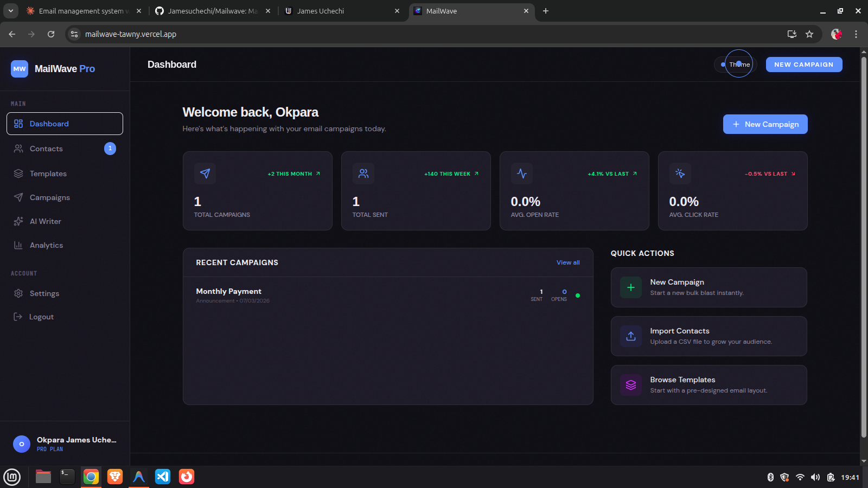
Task: Open Chrome's three-dot menu
Action: [x=856, y=34]
